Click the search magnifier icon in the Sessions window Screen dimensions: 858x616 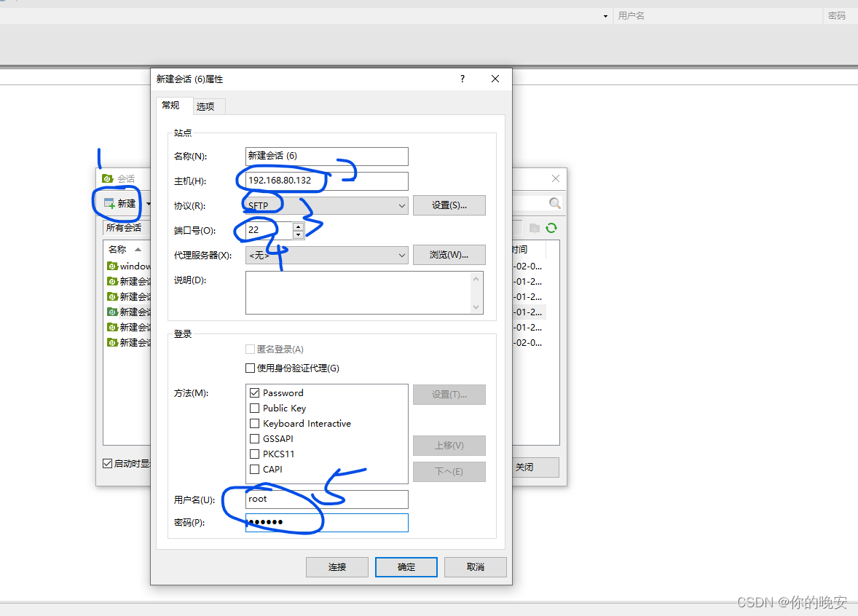(554, 203)
